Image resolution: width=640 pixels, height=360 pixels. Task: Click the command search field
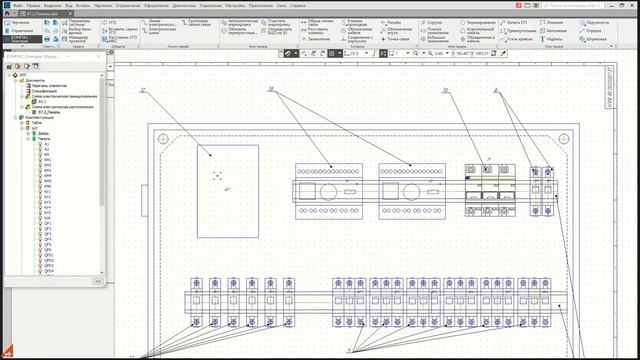[572, 6]
